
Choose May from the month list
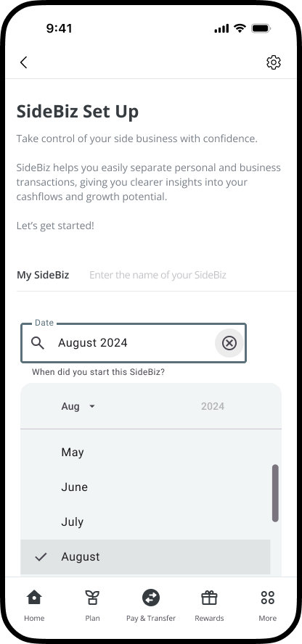pos(145,453)
